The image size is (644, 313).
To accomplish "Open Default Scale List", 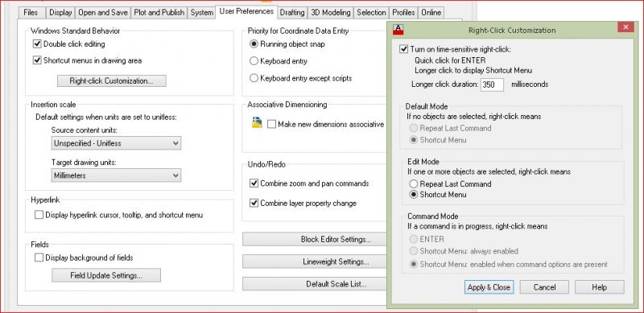I will coord(315,284).
